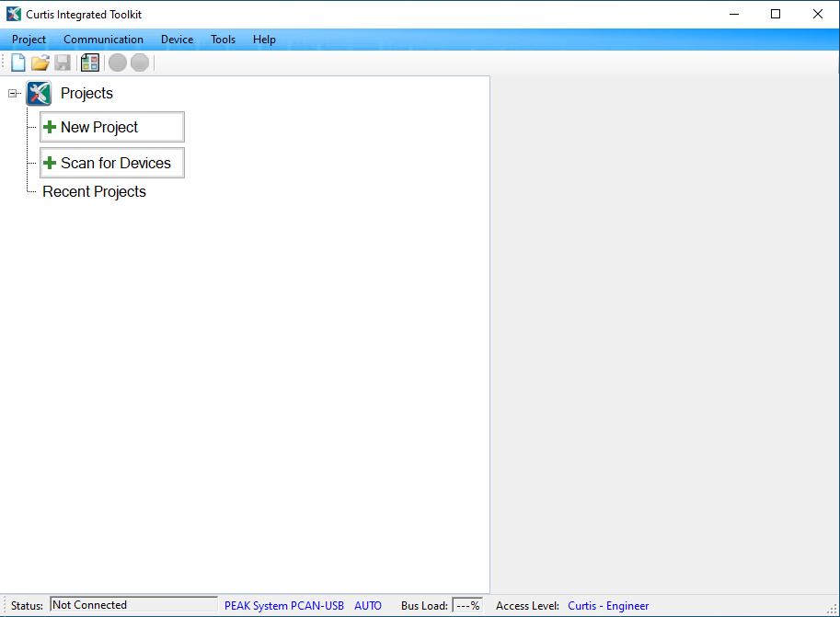Screen dimensions: 840x617
Task: Click the AUTO baud rate link
Action: 368,606
